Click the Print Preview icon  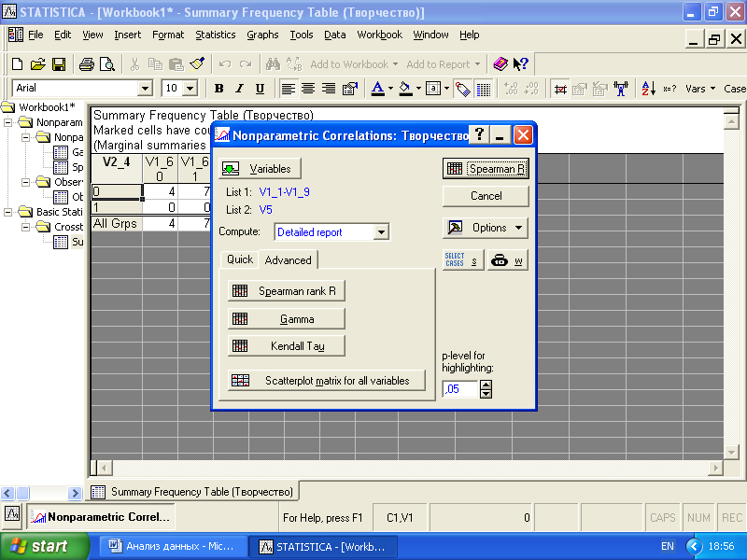107,64
